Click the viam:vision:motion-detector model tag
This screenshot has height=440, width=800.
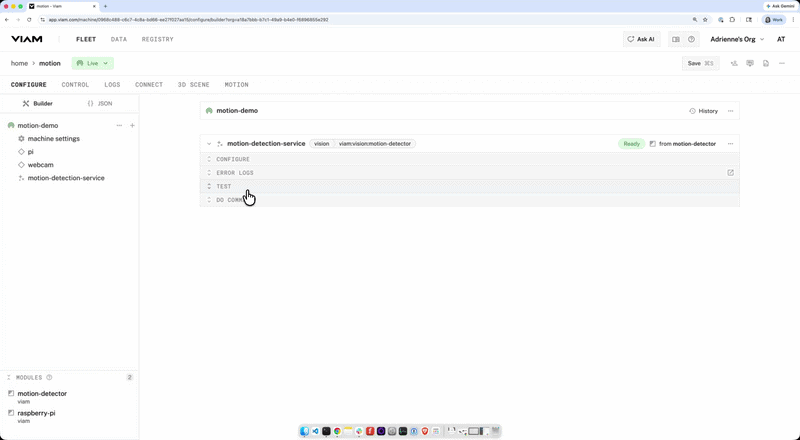click(x=374, y=144)
